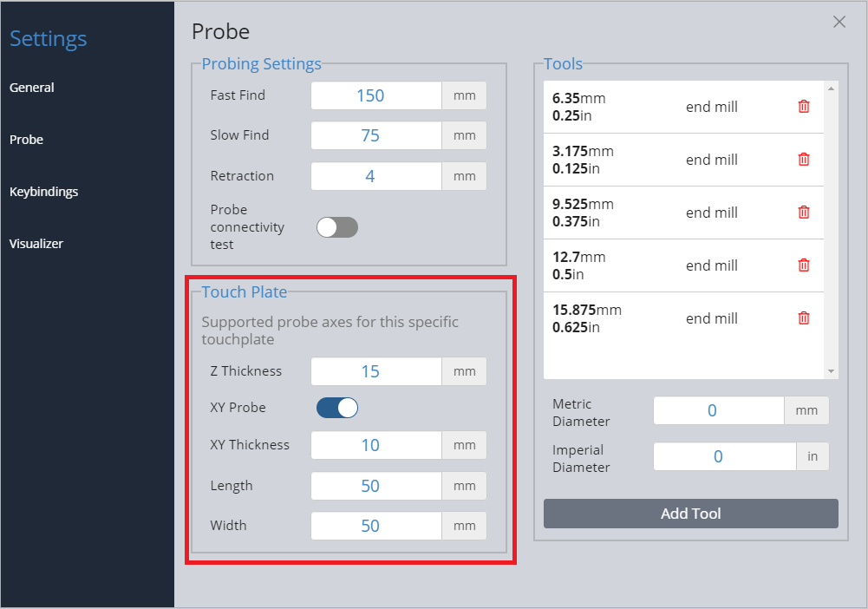
Task: Switch to Keybindings settings
Action: [43, 192]
